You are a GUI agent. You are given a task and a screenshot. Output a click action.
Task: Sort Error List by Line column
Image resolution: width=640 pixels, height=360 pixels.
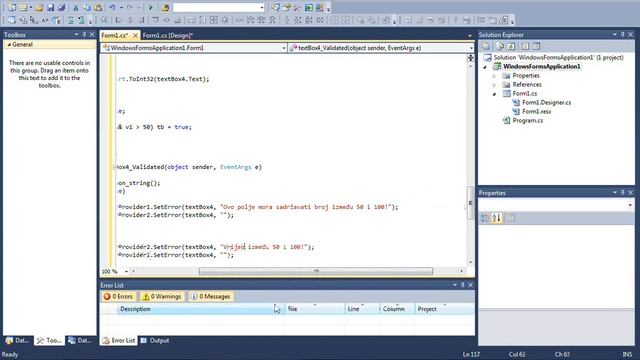coord(362,309)
